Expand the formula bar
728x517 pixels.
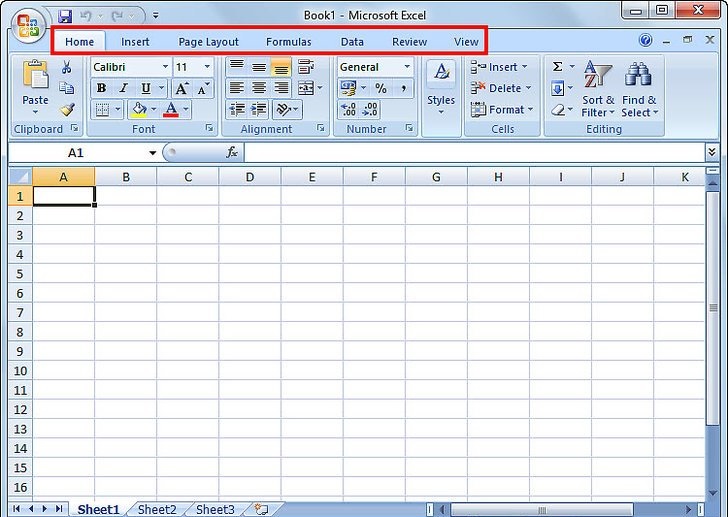712,152
